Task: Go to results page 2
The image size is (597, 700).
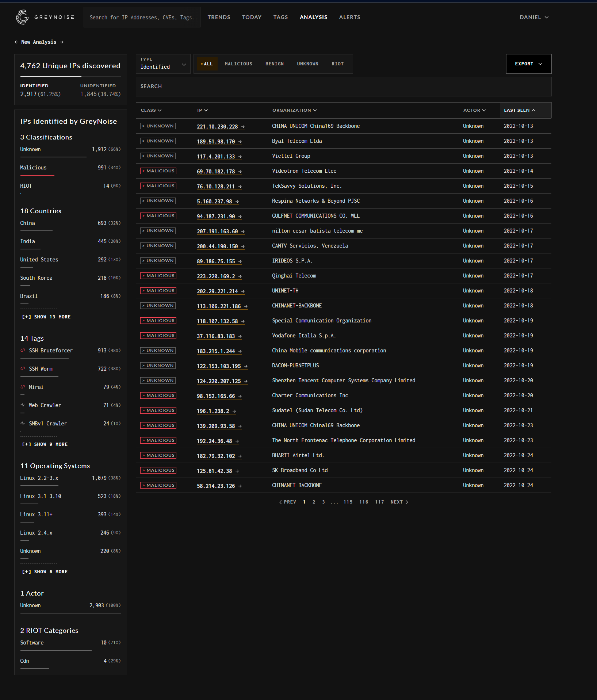Action: [x=314, y=502]
